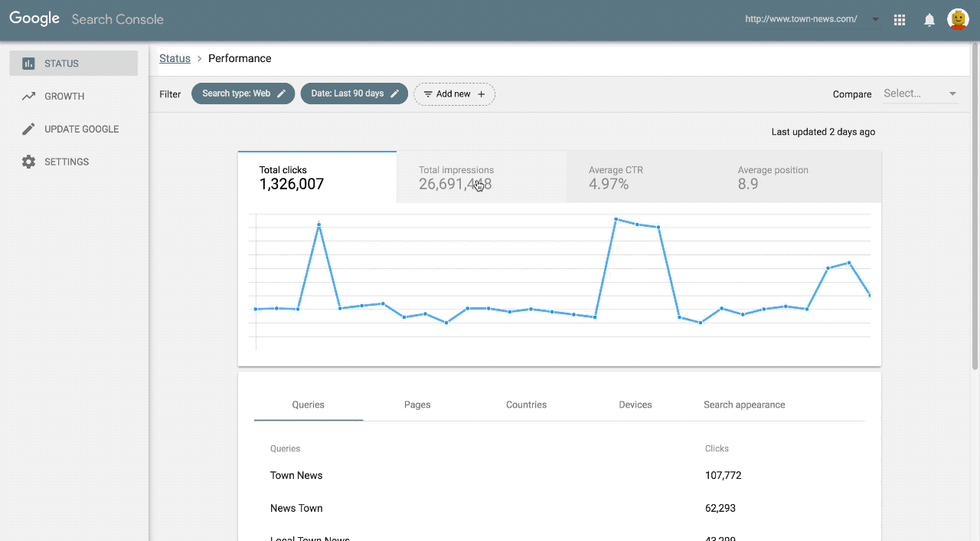Open the Growth menu item in sidebar
980x541 pixels.
(x=73, y=97)
